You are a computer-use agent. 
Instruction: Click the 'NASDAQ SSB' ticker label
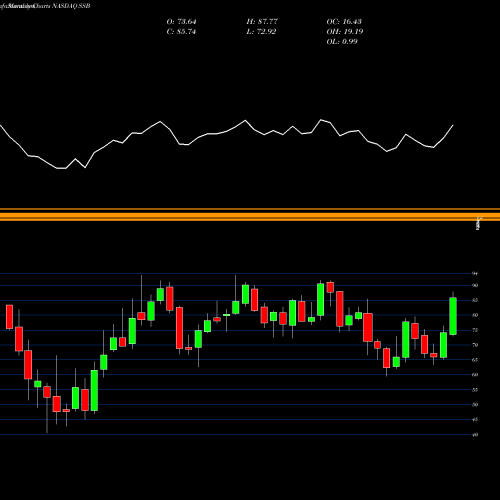click(x=70, y=6)
